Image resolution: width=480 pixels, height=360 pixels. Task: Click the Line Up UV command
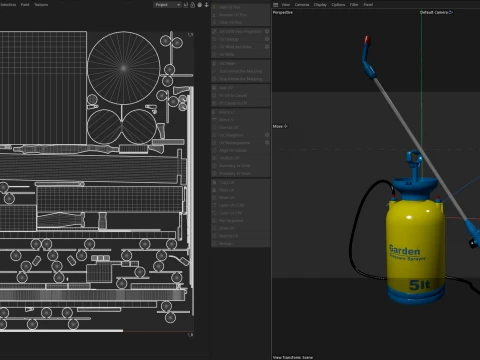tap(240, 127)
